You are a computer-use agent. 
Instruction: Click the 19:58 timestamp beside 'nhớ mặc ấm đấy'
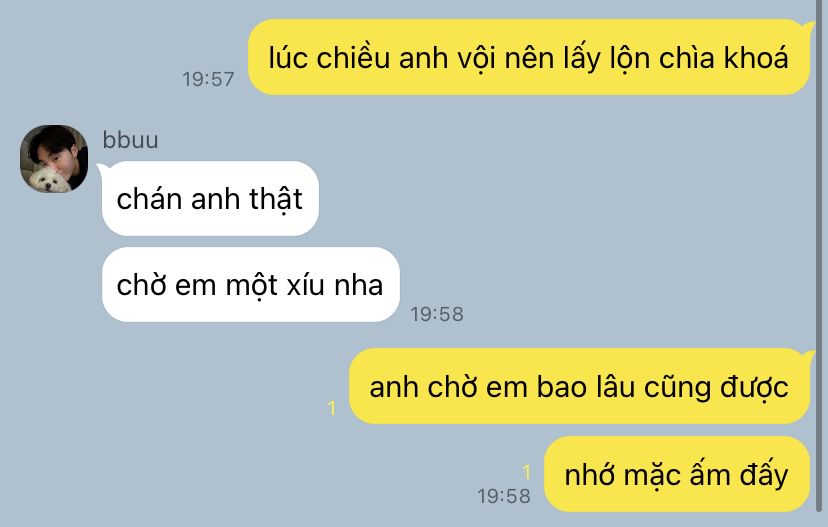click(504, 496)
